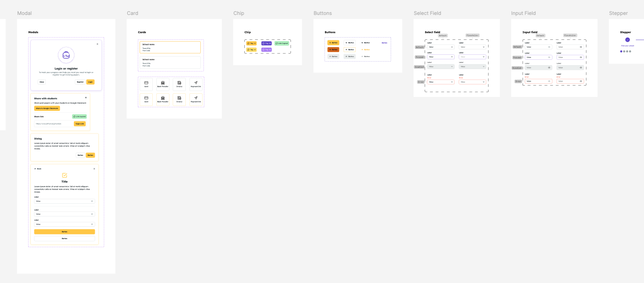Toggle eye icon in Error row Placeholder input
This screenshot has width=644, height=283.
(581, 81)
